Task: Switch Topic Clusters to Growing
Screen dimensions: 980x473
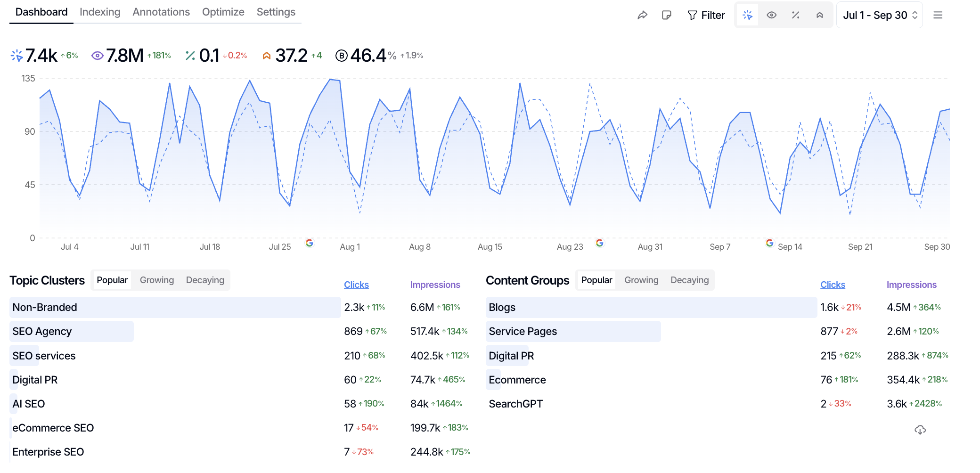Action: 156,279
